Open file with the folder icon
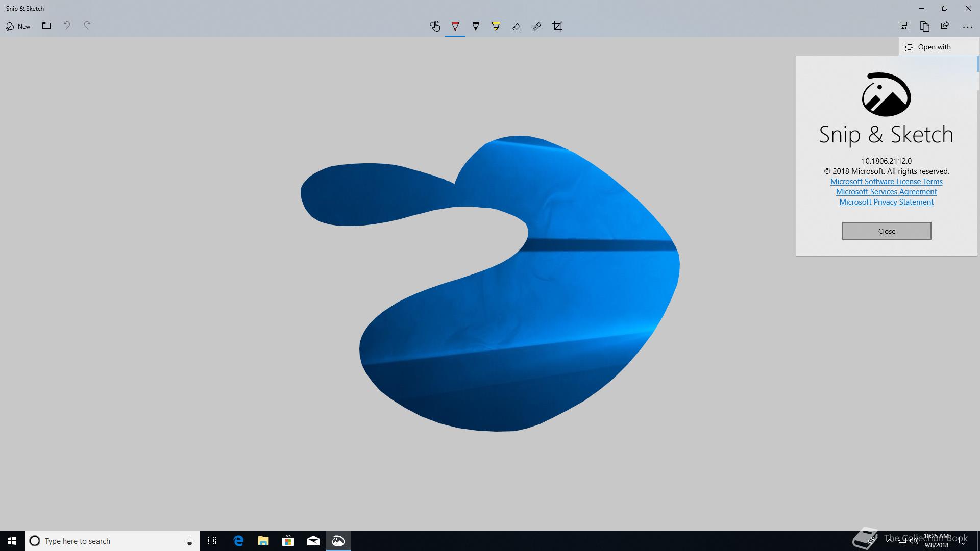This screenshot has width=980, height=551. [46, 26]
